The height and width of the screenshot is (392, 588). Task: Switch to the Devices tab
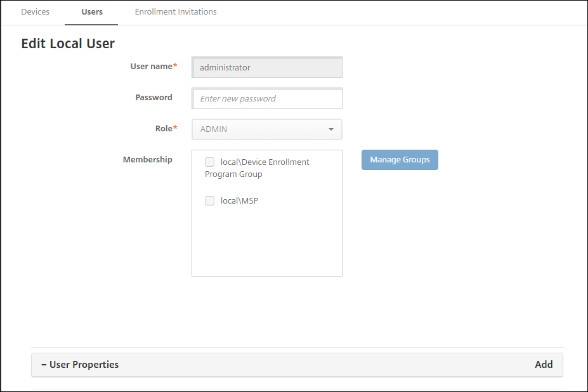pyautogui.click(x=35, y=12)
